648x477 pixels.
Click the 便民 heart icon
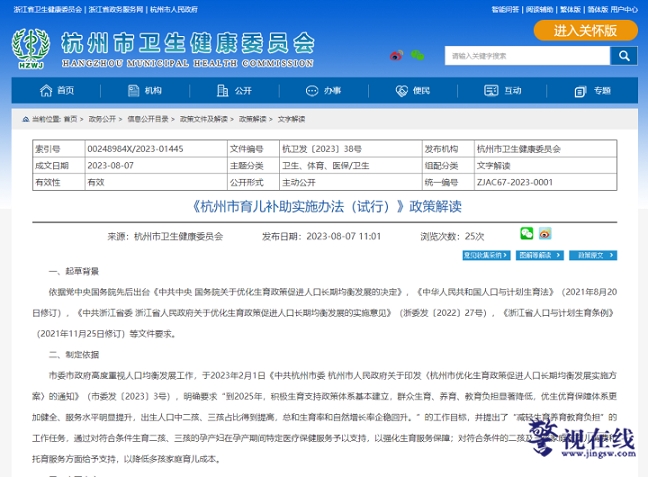[402, 91]
